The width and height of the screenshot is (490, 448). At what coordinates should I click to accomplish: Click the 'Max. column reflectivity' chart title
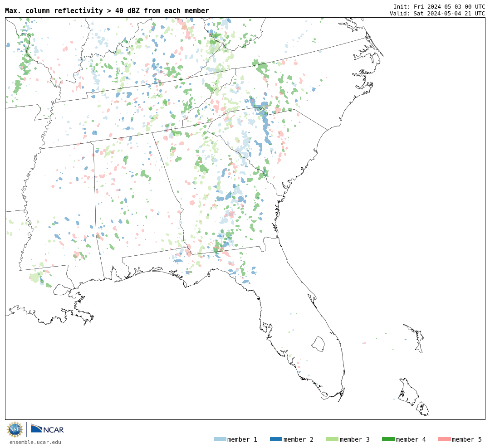pos(107,10)
